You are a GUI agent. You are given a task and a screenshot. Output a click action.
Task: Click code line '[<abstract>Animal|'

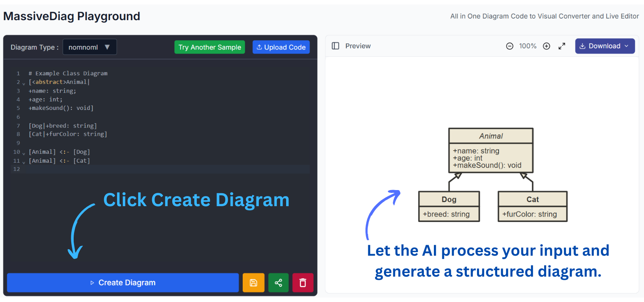tap(59, 82)
